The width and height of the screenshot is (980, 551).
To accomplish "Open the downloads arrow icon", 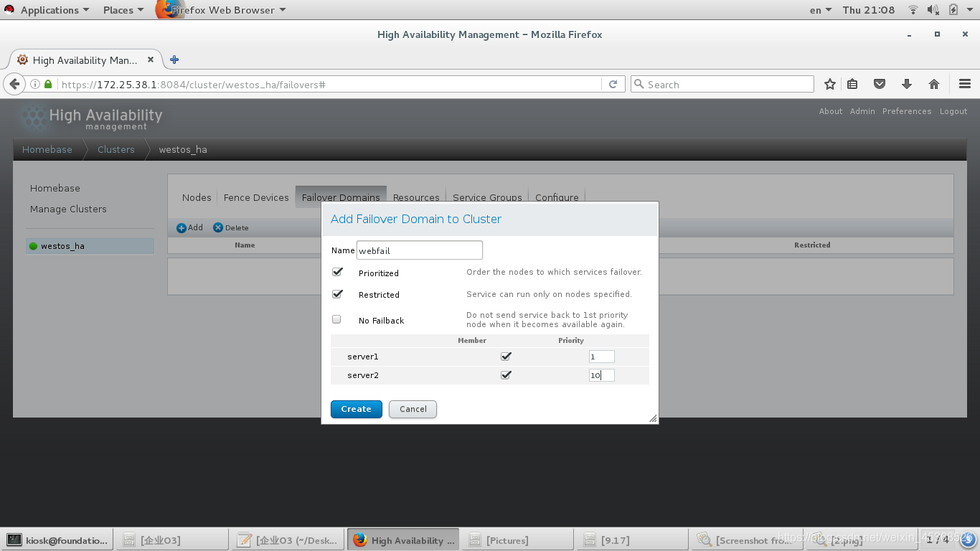I will (x=907, y=84).
